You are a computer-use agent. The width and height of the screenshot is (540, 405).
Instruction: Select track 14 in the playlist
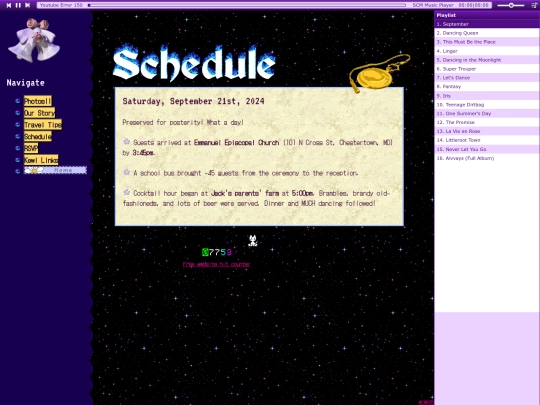487,140
